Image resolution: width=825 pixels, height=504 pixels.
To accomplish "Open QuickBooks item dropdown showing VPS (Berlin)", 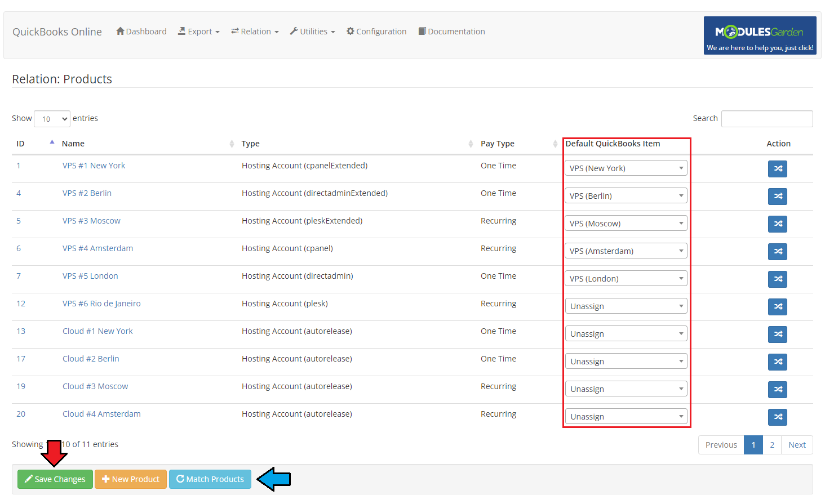I will tap(626, 195).
